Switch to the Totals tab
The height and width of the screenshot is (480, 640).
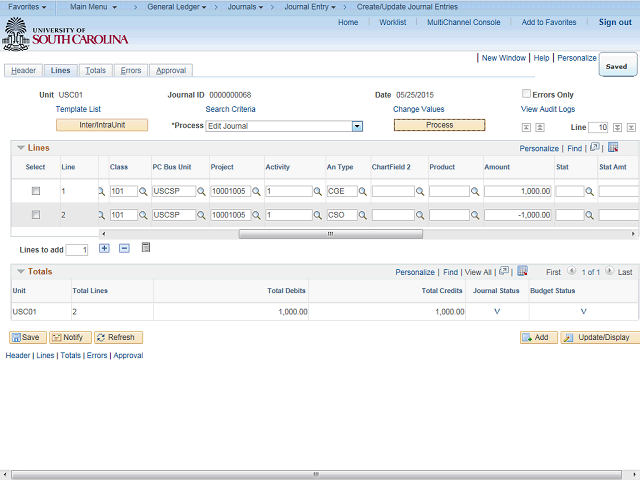coord(96,71)
